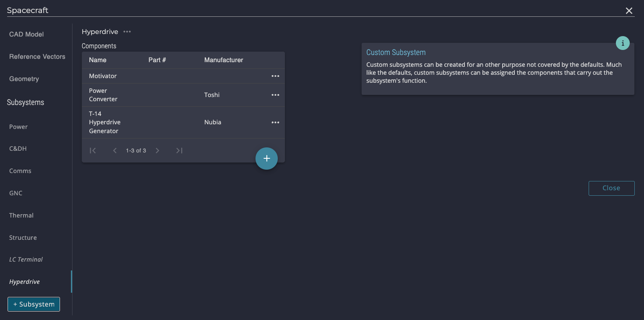The width and height of the screenshot is (644, 320).
Task: Click the Name column header
Action: 98,60
